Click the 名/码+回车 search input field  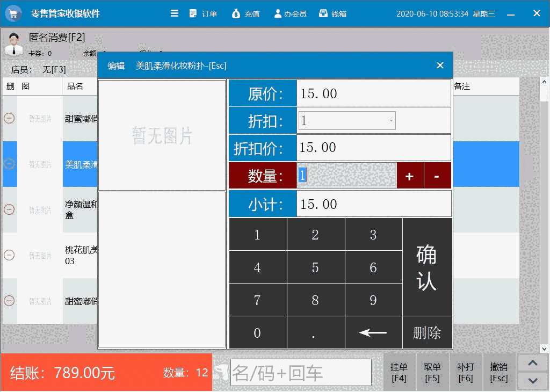[301, 372]
